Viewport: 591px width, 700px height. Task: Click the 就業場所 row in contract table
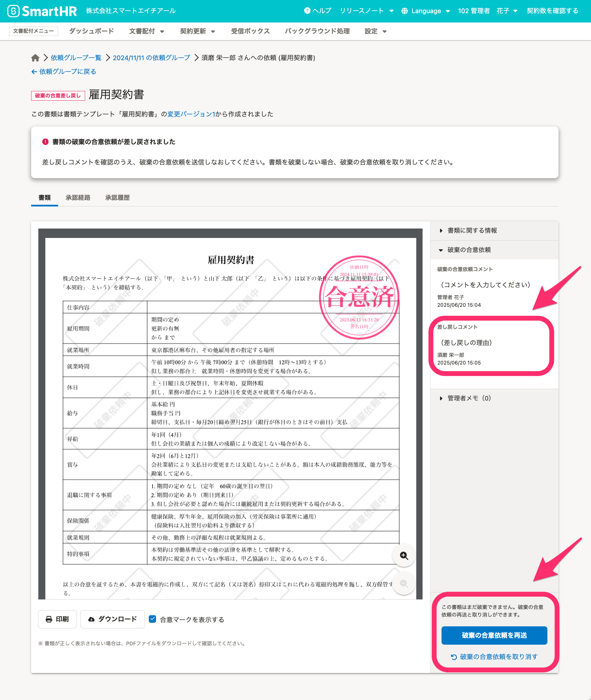coord(231,350)
